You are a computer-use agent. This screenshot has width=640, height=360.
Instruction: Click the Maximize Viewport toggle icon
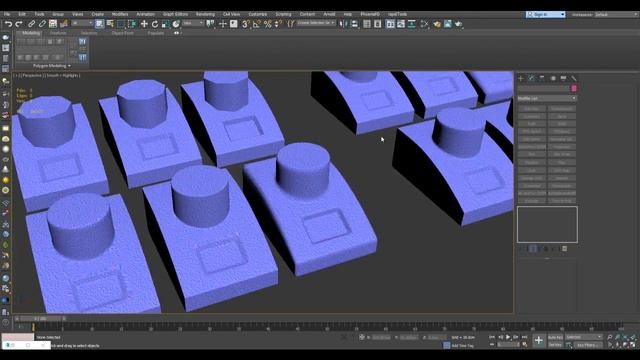(633, 345)
